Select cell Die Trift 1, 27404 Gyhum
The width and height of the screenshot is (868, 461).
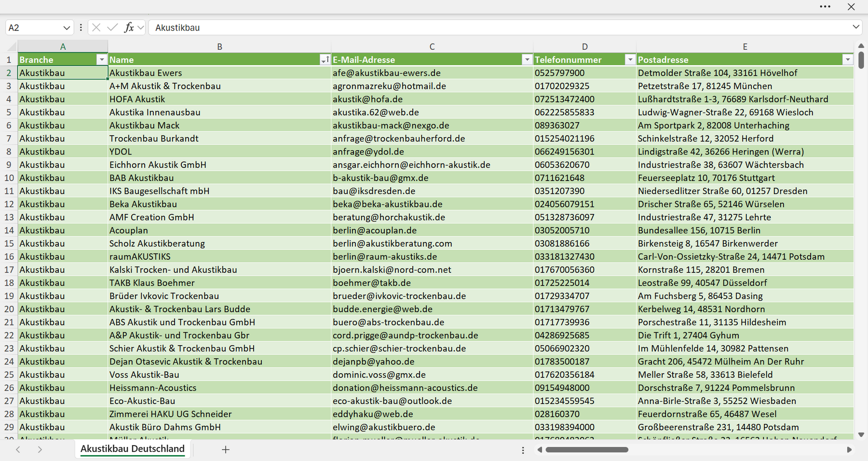click(745, 335)
